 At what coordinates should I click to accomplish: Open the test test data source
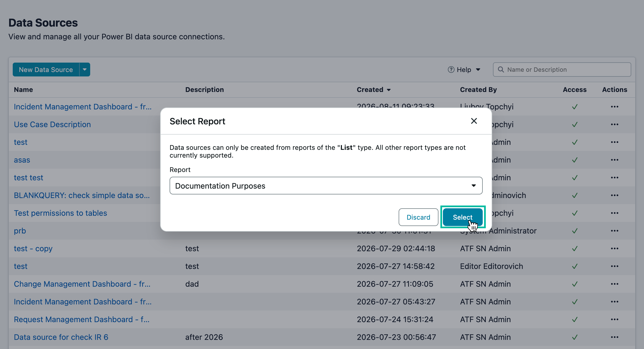[28, 178]
